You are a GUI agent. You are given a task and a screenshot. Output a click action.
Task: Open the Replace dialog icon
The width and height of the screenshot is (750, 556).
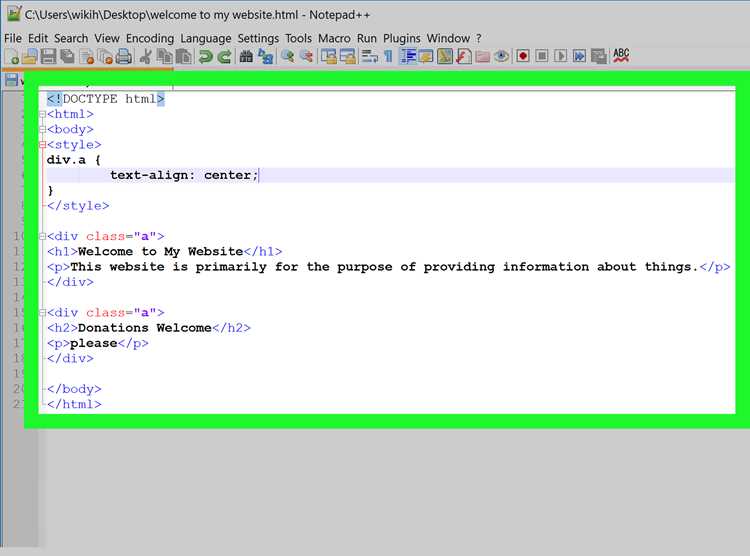coord(265,56)
